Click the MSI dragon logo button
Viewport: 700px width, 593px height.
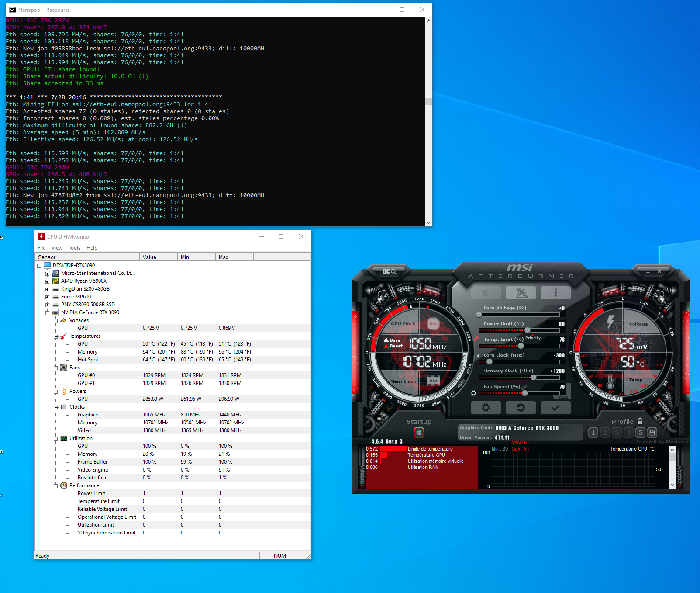click(x=521, y=293)
